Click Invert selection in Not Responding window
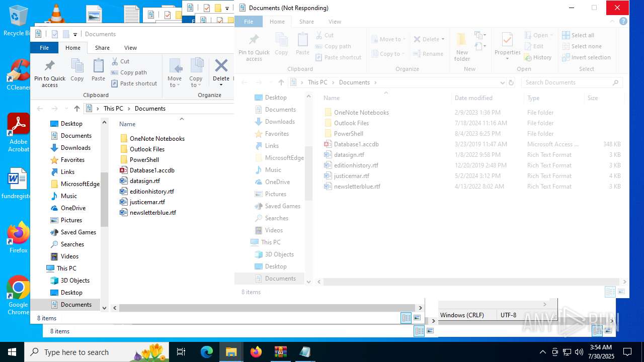Image resolution: width=644 pixels, height=362 pixels. click(x=586, y=57)
